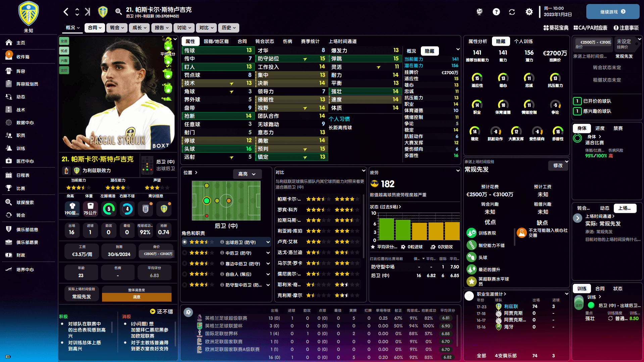Switch to the 个人训练 tab
Screen dimensions: 644x362
524,41
